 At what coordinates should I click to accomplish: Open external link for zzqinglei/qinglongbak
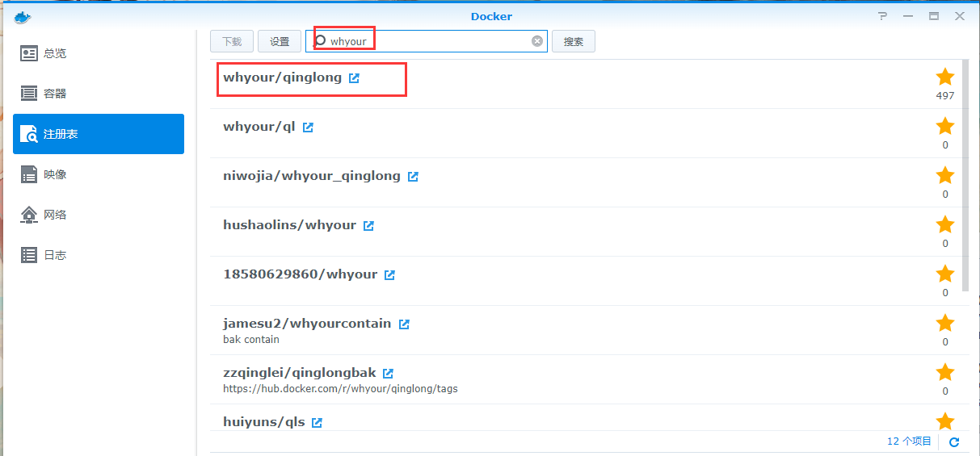pyautogui.click(x=388, y=374)
